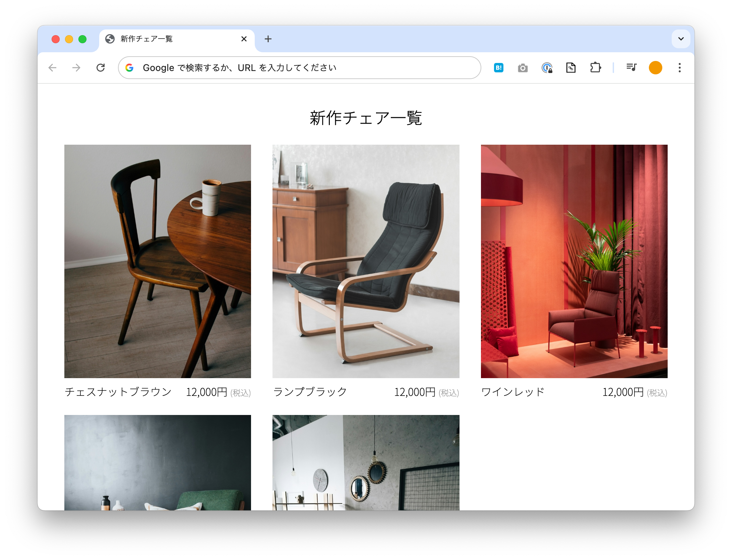Select the 新作チェア一覧 tab

click(177, 40)
